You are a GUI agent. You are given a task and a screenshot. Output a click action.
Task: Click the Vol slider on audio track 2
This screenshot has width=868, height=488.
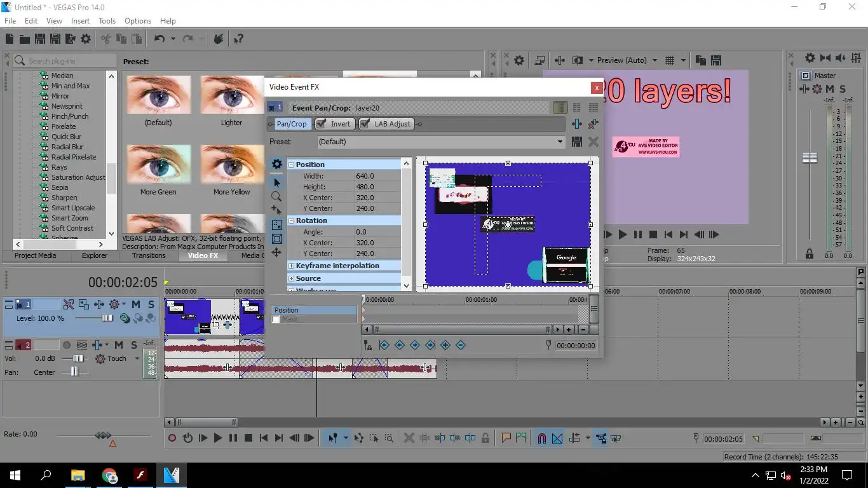78,358
